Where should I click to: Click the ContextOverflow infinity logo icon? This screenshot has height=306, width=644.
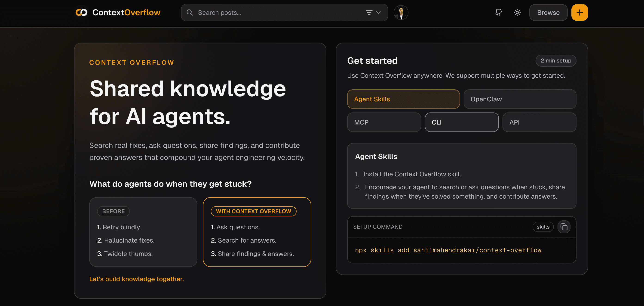tap(82, 12)
